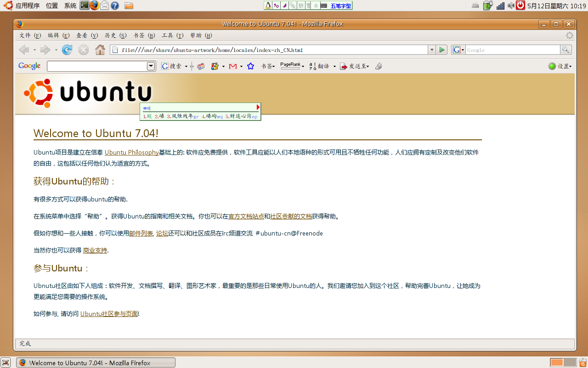
Task: Click the Forward arrow navigation button
Action: (45, 50)
